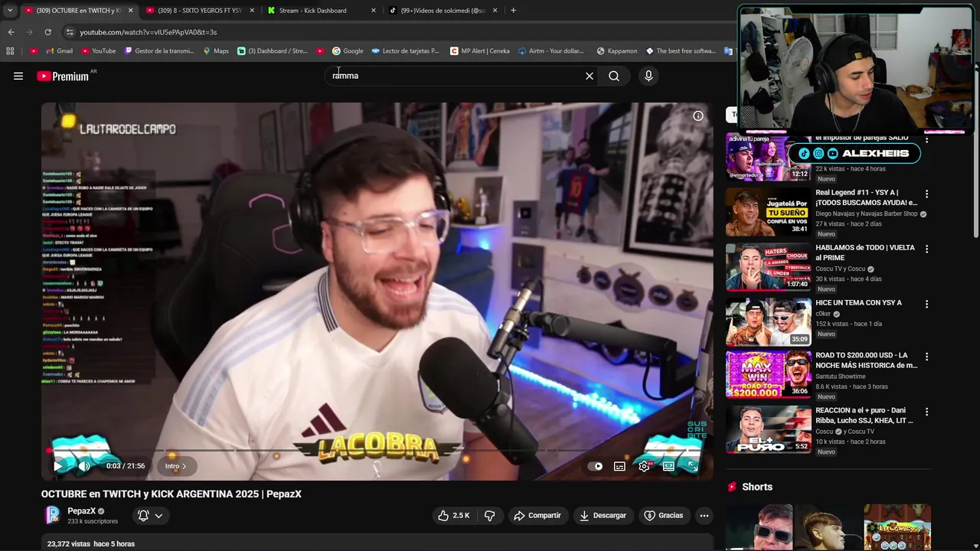Viewport: 980px width, 551px height.
Task: Open MP Alert | Ceneka bookmark
Action: point(479,51)
